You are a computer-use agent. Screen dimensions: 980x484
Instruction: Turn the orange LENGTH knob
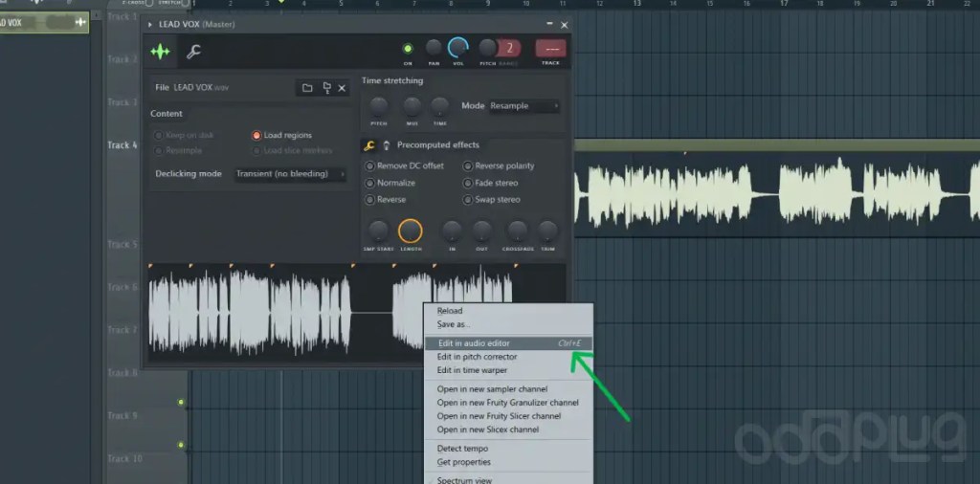coord(410,231)
